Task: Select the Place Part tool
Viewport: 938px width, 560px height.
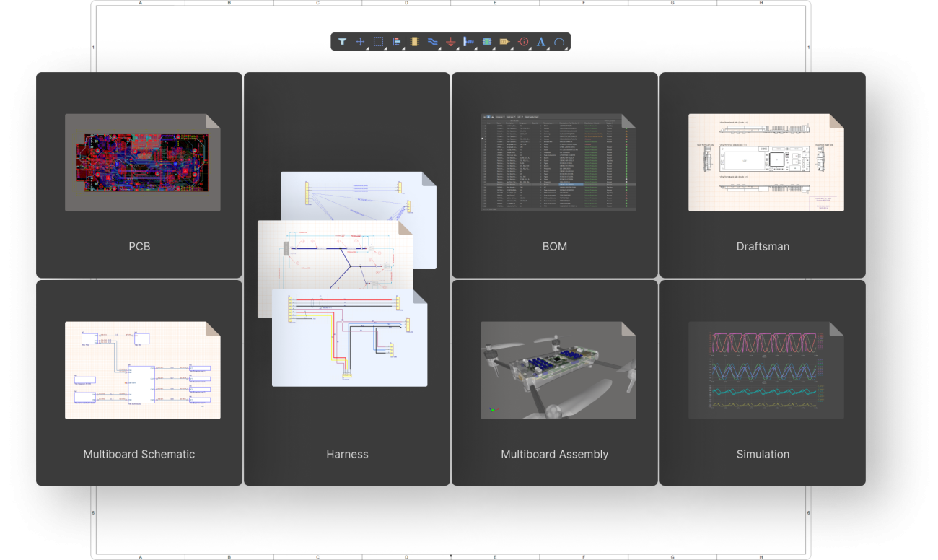Action: tap(414, 42)
